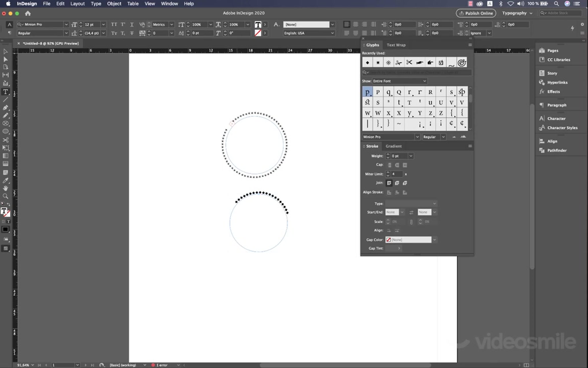This screenshot has width=588, height=368.
Task: Select the Round Join option in Stroke panel
Action: click(x=397, y=183)
